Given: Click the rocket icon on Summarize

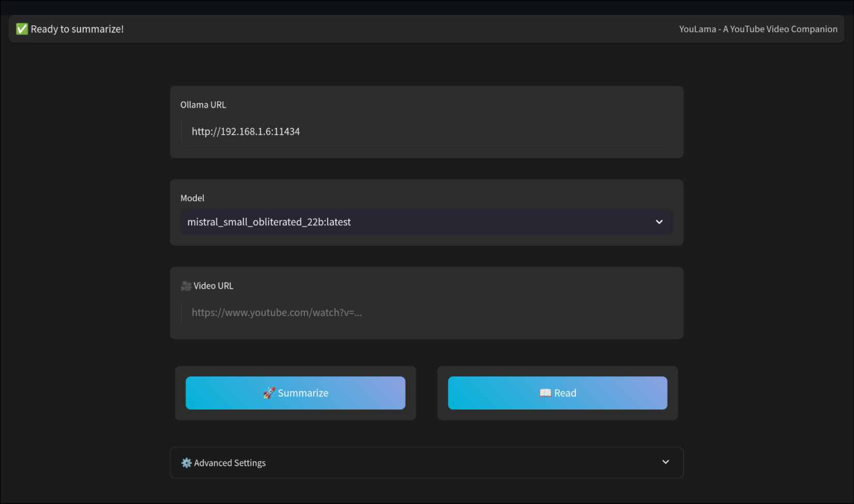Looking at the screenshot, I should pos(269,393).
